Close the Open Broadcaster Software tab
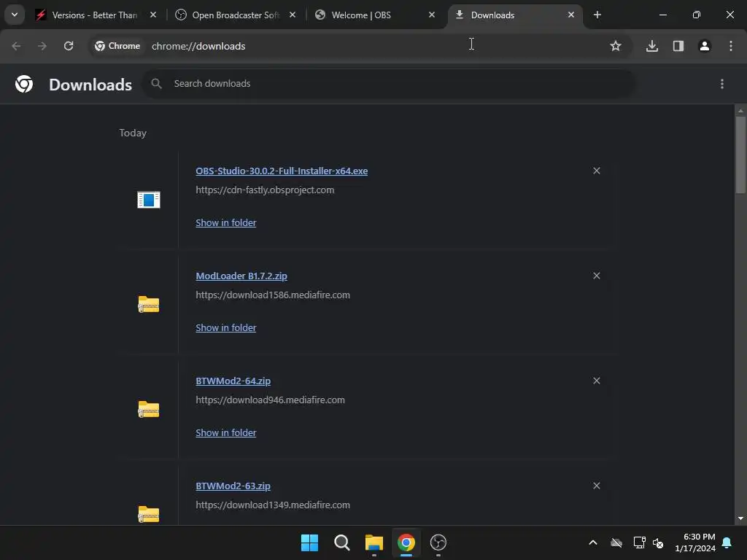747x560 pixels. click(x=293, y=15)
